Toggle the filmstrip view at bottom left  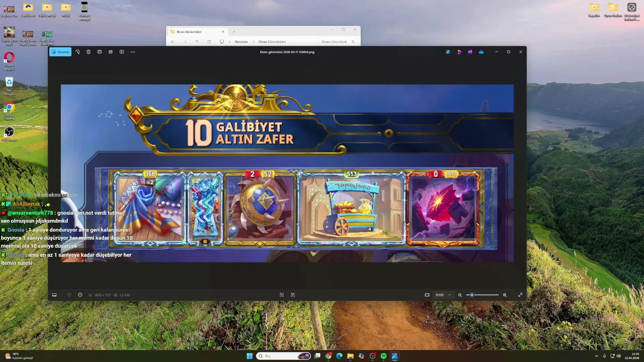coord(54,295)
